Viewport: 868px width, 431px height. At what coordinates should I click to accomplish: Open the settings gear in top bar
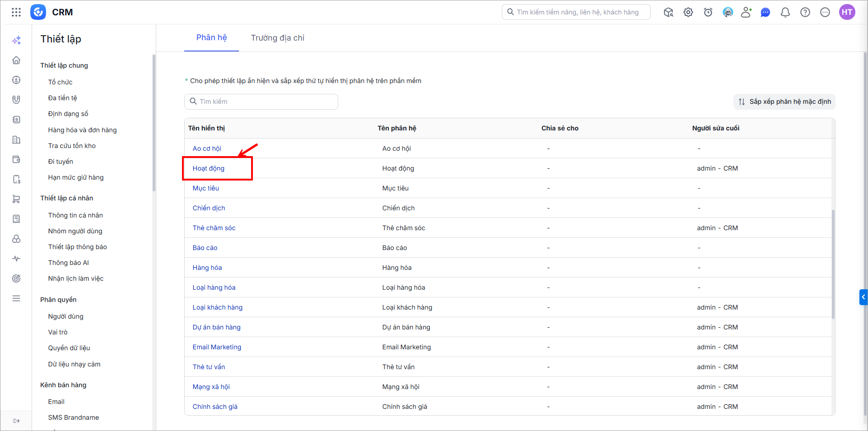point(688,12)
